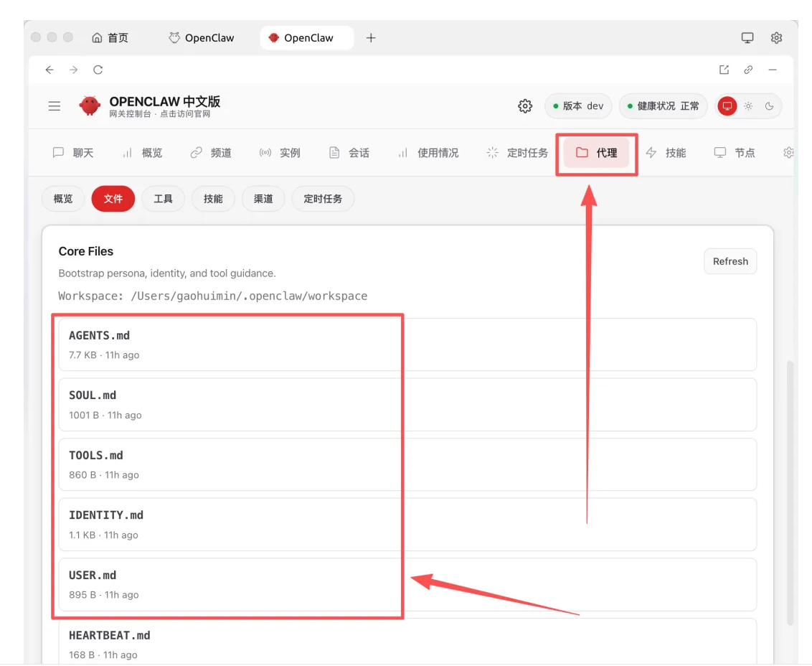Open the 聊天 navigation tab
Viewport: 812px width, 666px height.
click(x=74, y=153)
